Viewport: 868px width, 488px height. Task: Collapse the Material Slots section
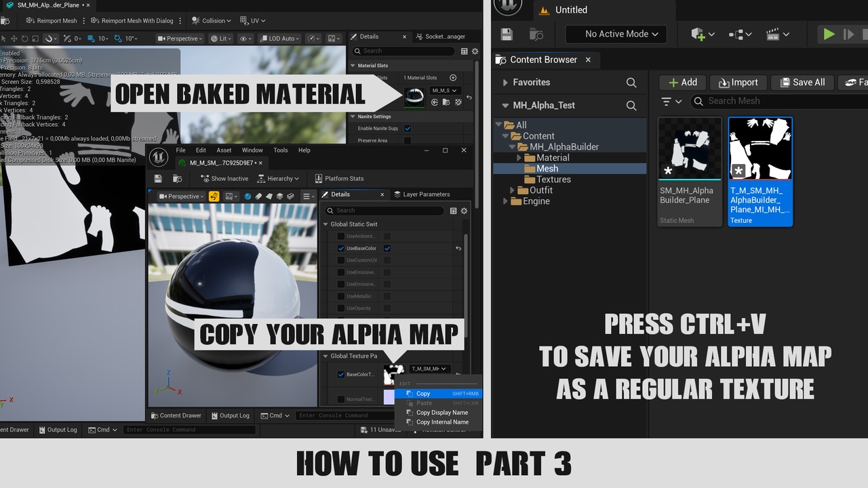[353, 66]
